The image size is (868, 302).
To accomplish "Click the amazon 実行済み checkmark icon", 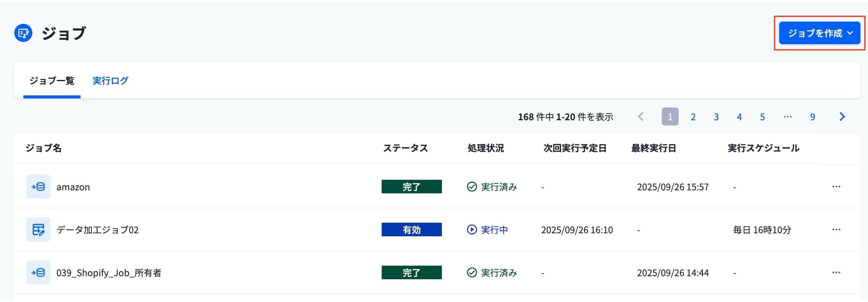I will click(472, 187).
